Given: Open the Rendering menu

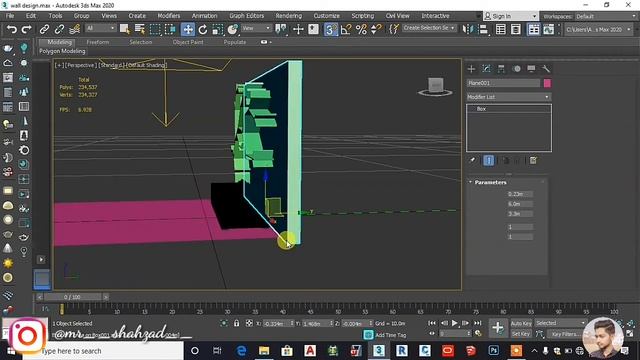Looking at the screenshot, I should [289, 16].
